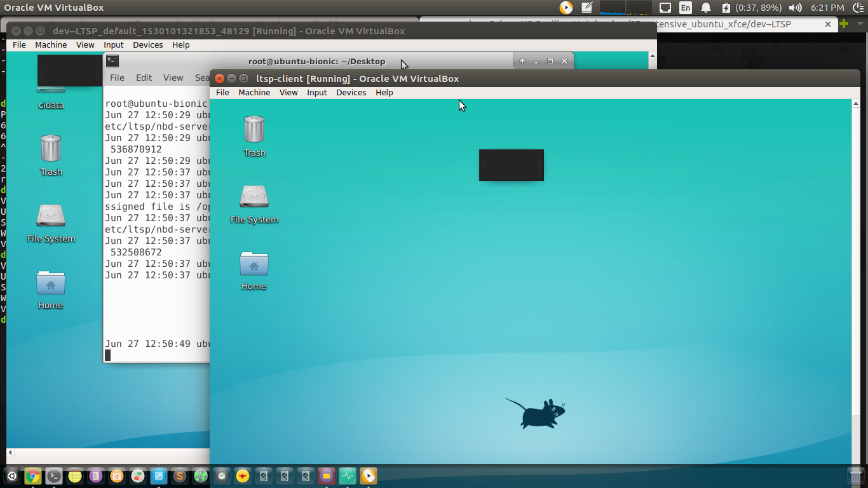
Task: Open the Machine menu in ltsp-client window
Action: pyautogui.click(x=254, y=92)
